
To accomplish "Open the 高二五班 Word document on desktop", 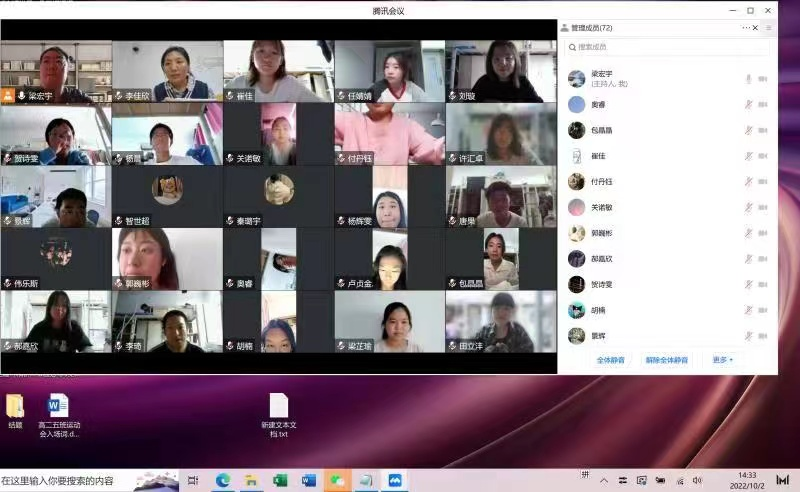I will 58,406.
